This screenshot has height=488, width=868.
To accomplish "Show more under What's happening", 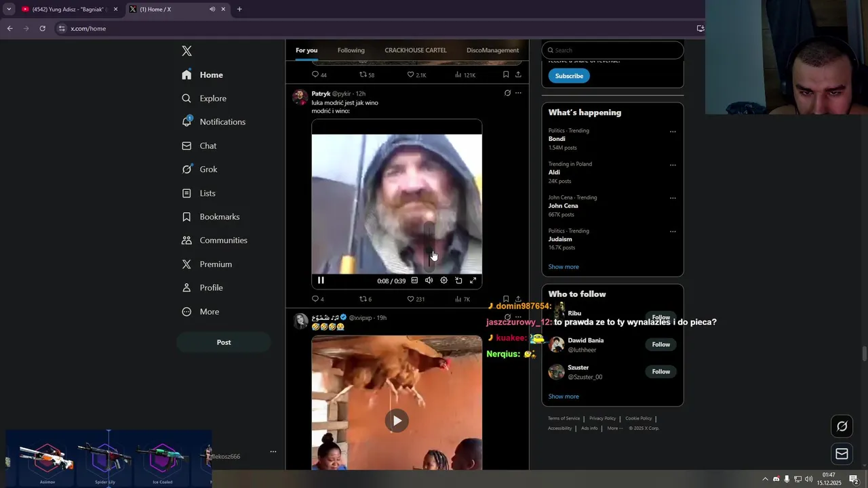I will [x=564, y=267].
